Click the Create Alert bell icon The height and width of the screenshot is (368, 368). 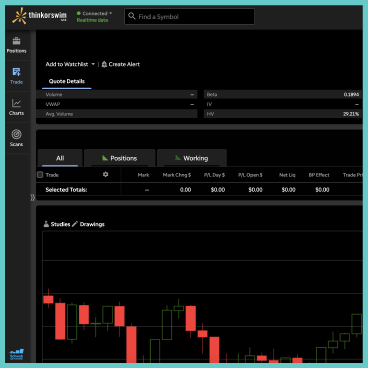[x=104, y=64]
